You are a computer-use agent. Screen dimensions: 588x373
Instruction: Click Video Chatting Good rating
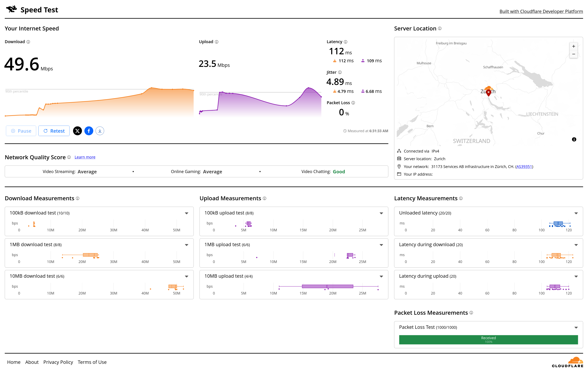point(323,172)
